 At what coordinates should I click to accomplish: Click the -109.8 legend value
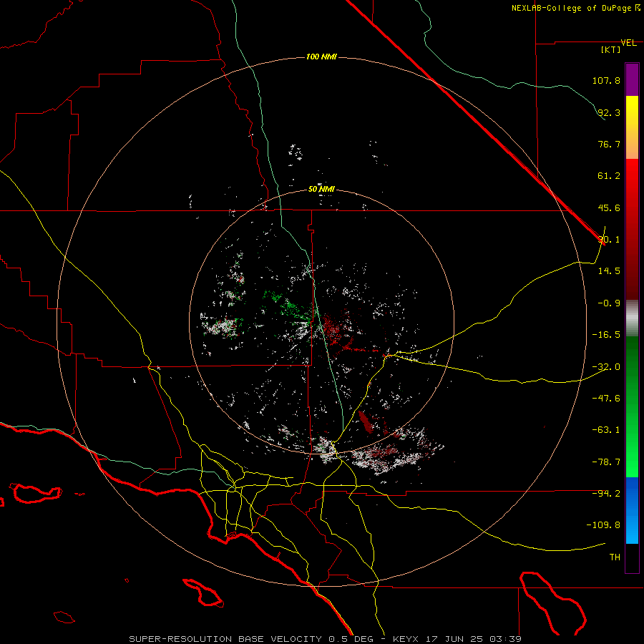pos(603,525)
